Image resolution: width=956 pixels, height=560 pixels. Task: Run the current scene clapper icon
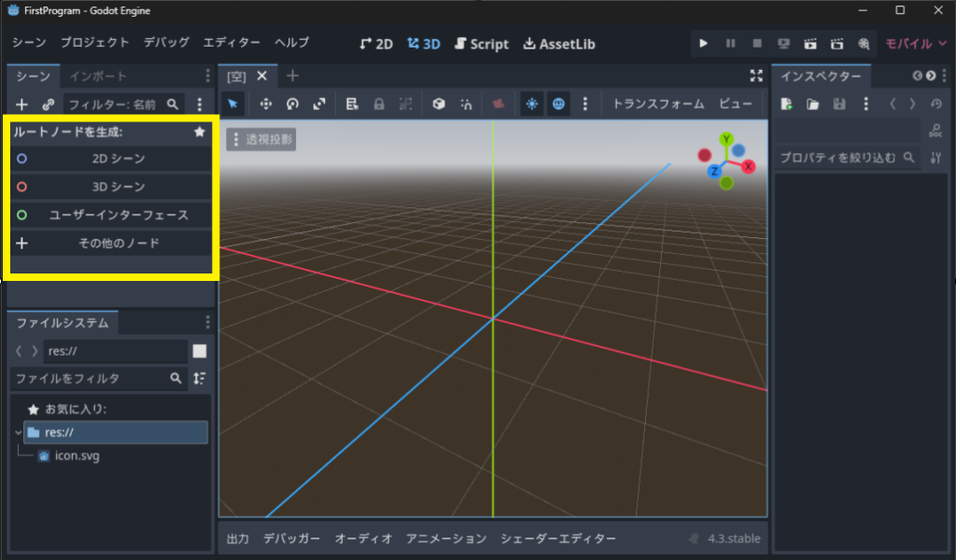coord(810,43)
